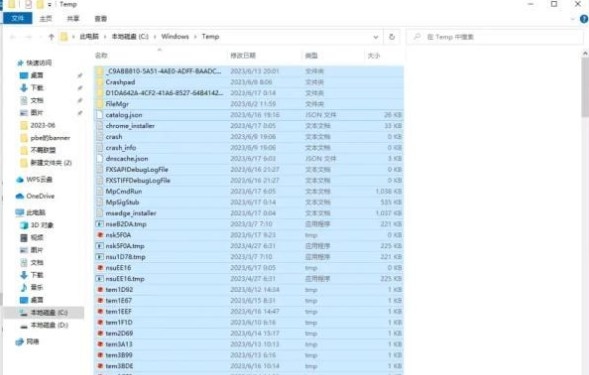Viewport: 589px width, 375px height.
Task: Select the dnscache.json file icon
Action: pos(100,159)
